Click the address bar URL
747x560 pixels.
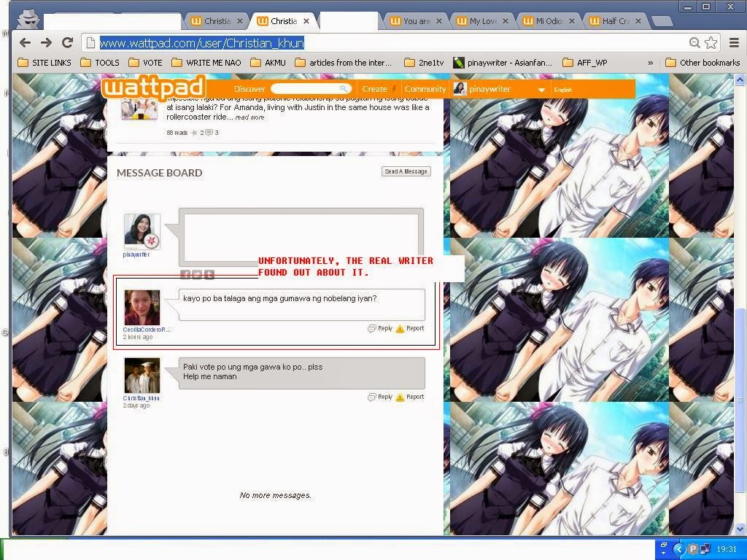[x=201, y=43]
